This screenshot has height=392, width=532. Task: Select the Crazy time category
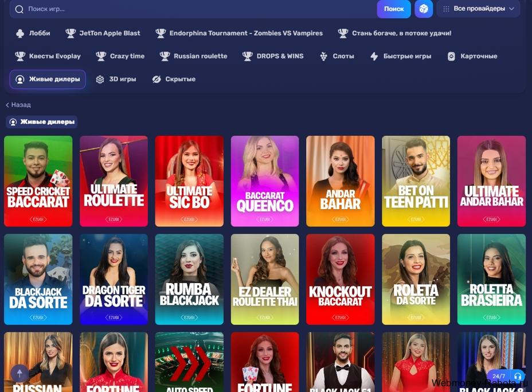tap(120, 56)
